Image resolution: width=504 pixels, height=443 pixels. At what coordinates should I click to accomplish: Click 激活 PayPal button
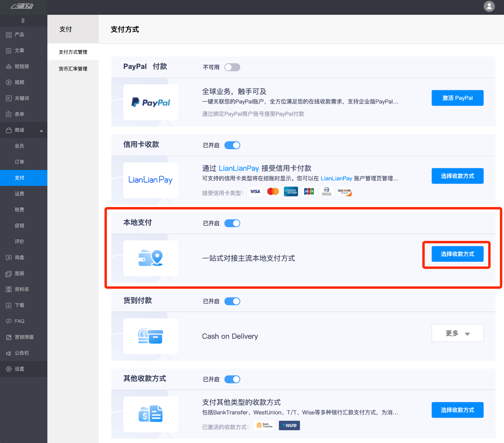(x=457, y=98)
